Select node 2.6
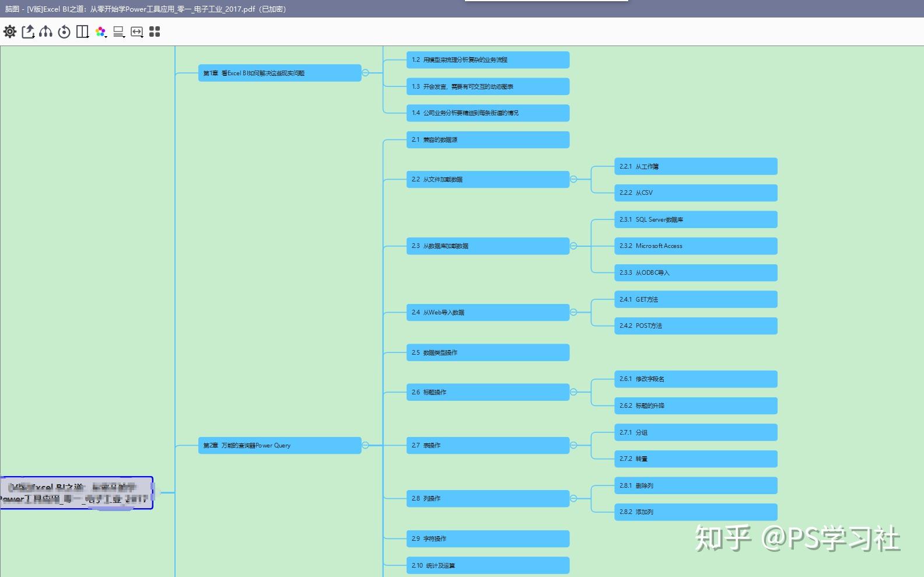 click(x=488, y=392)
